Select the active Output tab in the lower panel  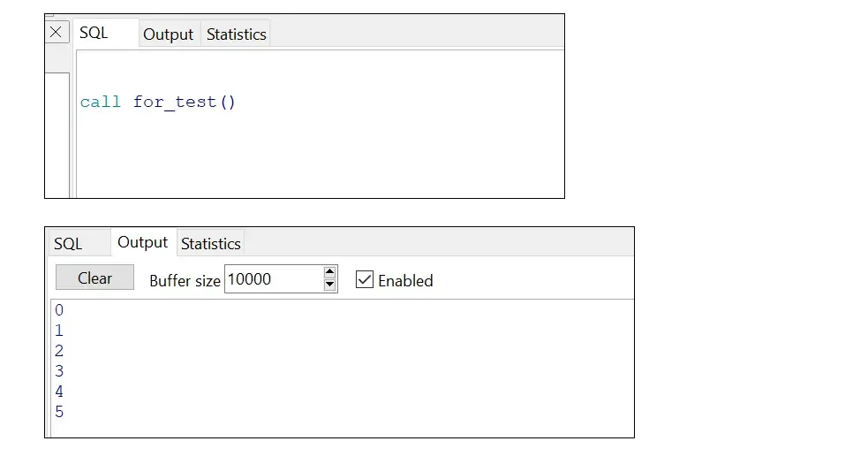click(x=142, y=242)
